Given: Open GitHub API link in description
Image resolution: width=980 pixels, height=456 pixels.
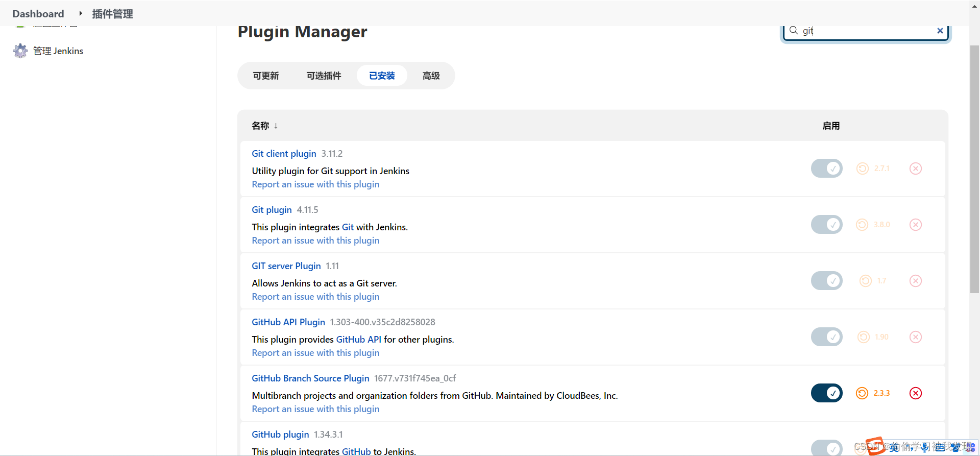Looking at the screenshot, I should pyautogui.click(x=358, y=340).
